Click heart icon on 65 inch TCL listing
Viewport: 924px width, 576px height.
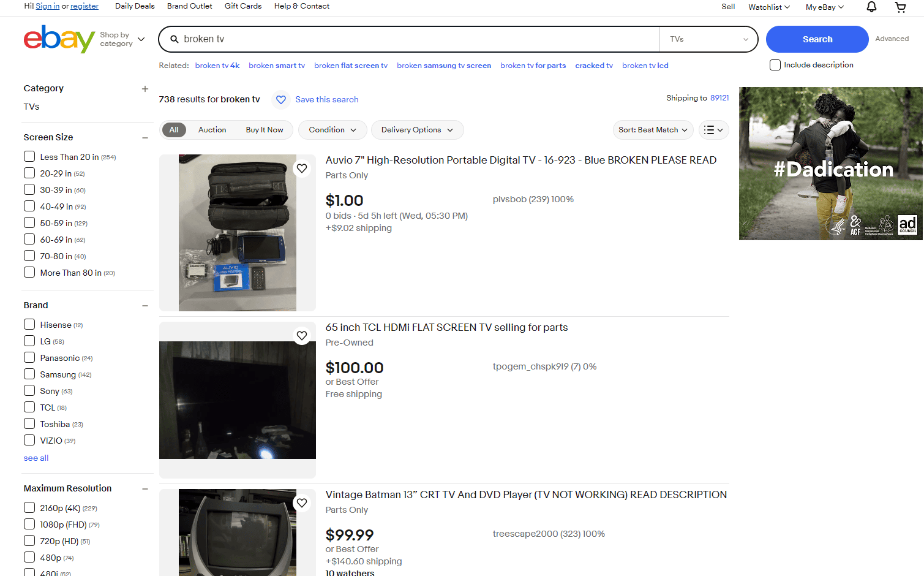coord(302,335)
